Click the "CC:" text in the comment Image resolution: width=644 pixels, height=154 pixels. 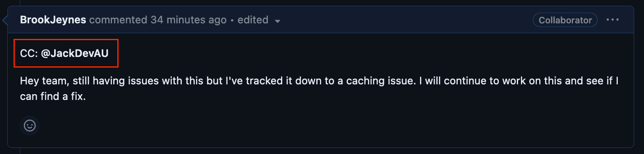[29, 53]
